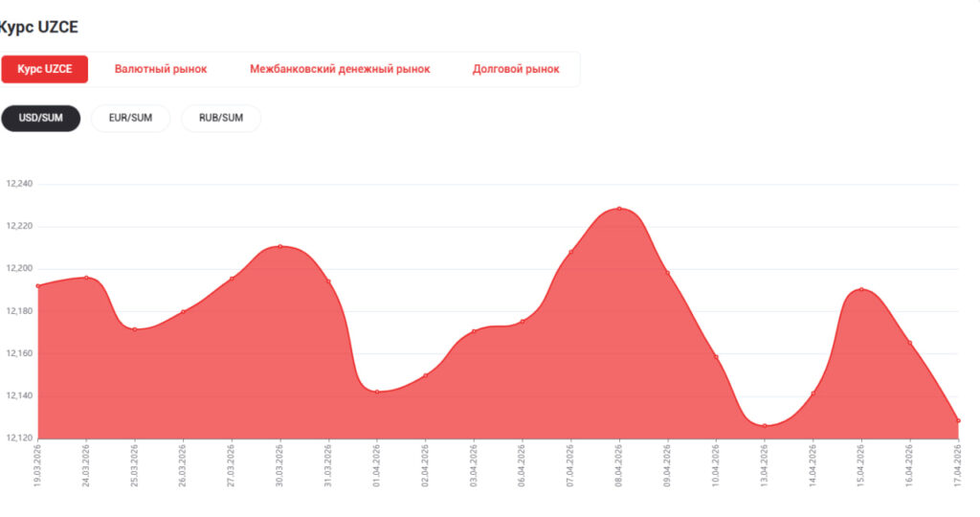This screenshot has height=517, width=980.
Task: Click the 01.04.2026 data point marker
Action: point(377,392)
